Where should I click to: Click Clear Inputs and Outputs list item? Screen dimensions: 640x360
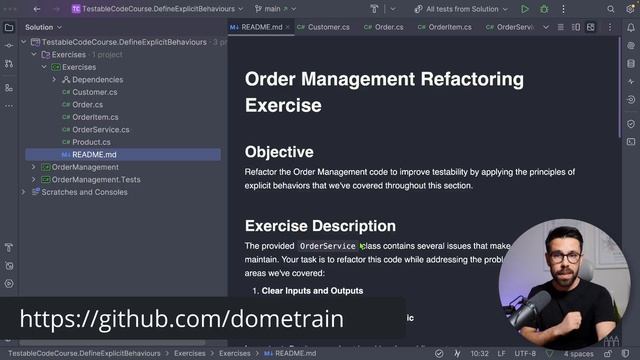[x=312, y=291]
